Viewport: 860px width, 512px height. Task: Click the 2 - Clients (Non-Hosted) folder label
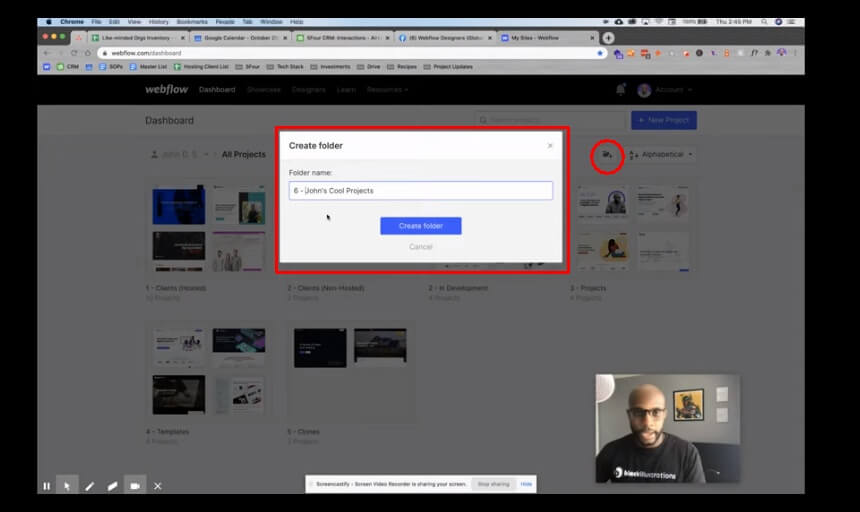326,288
